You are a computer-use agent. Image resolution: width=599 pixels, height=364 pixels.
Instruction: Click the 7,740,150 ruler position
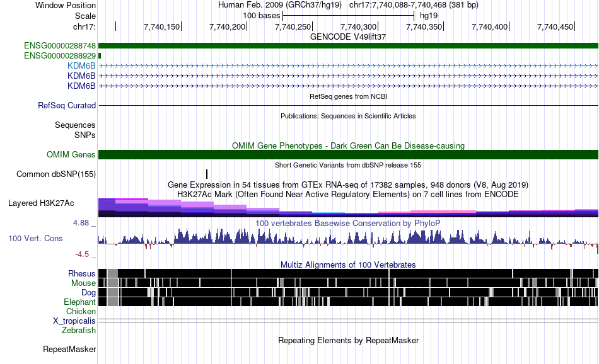[x=161, y=26]
